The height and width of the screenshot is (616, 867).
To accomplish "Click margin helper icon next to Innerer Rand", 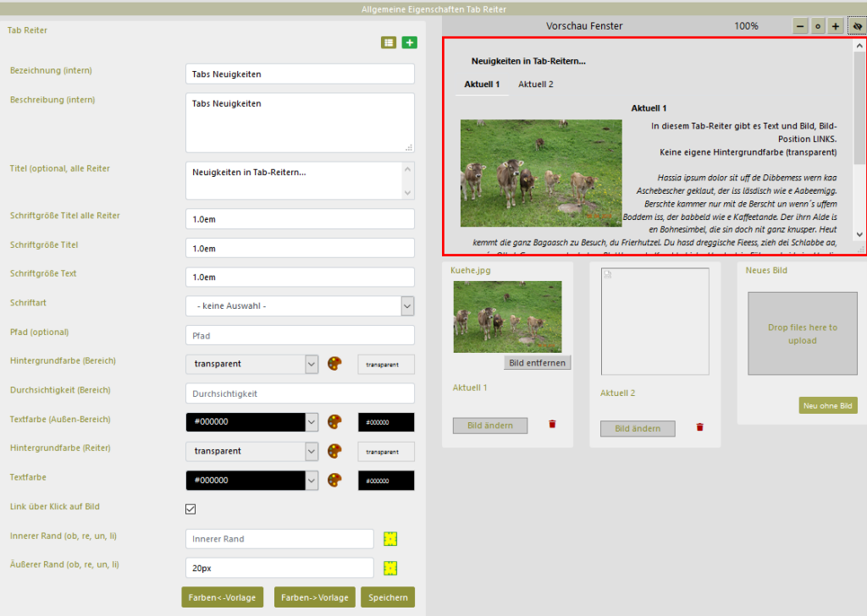I will (x=390, y=539).
